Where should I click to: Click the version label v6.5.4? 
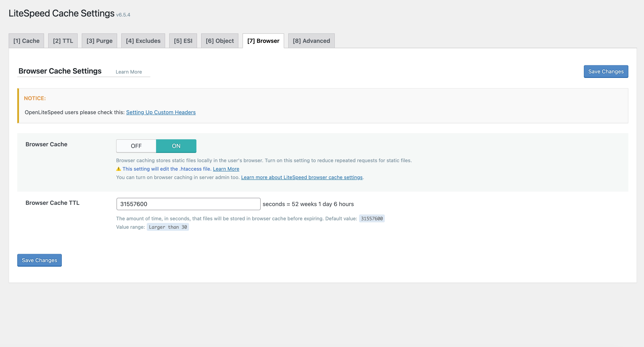(x=123, y=15)
